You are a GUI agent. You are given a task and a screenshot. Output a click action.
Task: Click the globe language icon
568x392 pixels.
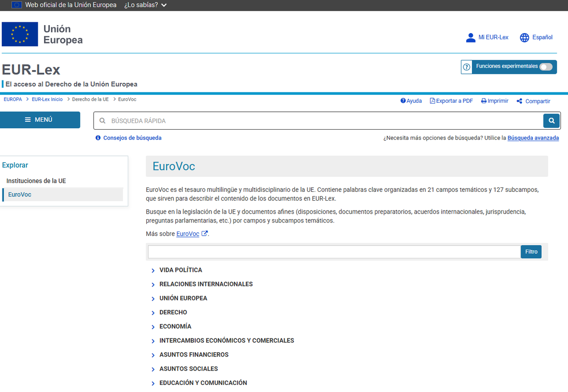[x=524, y=37]
